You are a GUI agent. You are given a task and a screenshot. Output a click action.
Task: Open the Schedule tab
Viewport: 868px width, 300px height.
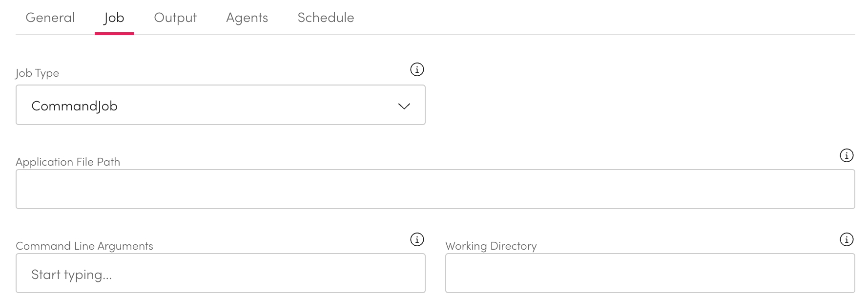tap(326, 18)
